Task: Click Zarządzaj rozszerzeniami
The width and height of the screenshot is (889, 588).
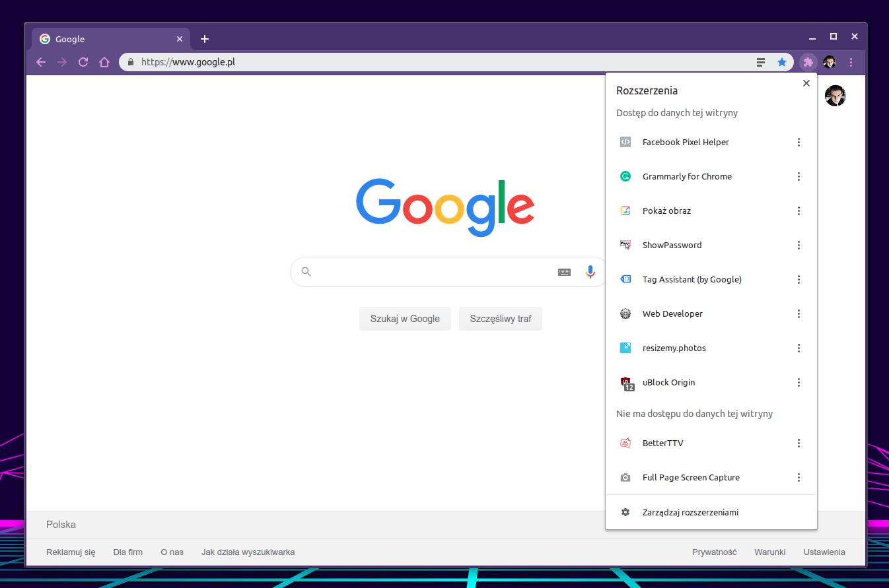Action: 711,512
